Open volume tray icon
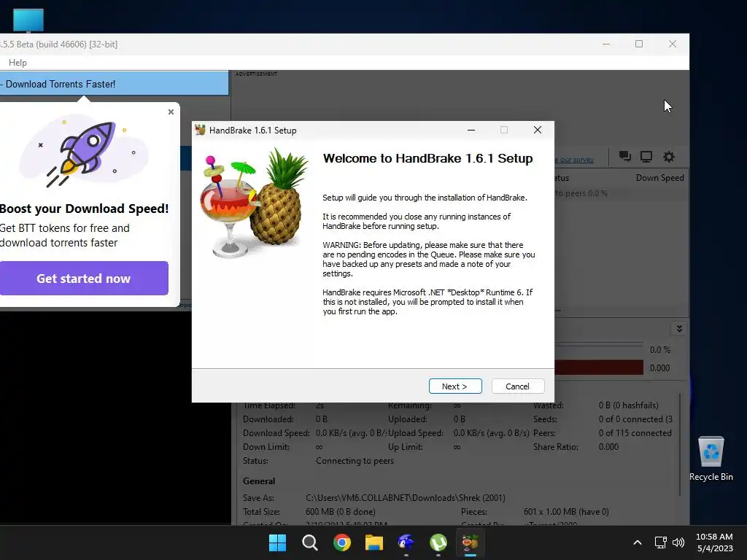Screen dimensions: 747x560 coord(678,542)
